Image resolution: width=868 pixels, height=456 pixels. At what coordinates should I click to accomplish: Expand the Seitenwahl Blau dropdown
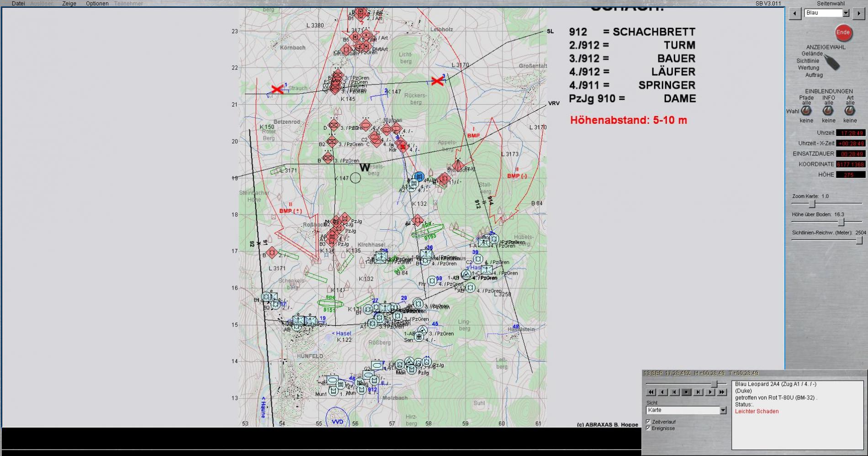(x=846, y=13)
